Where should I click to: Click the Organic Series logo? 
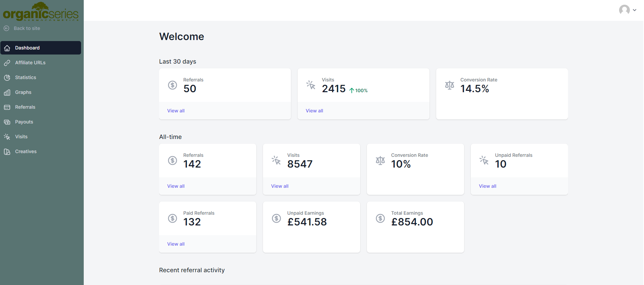pyautogui.click(x=41, y=12)
